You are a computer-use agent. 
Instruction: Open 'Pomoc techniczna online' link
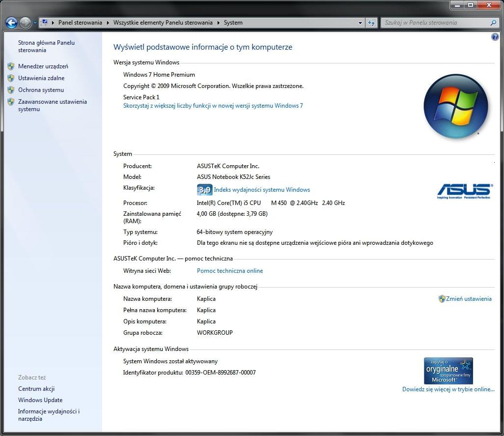click(x=230, y=271)
